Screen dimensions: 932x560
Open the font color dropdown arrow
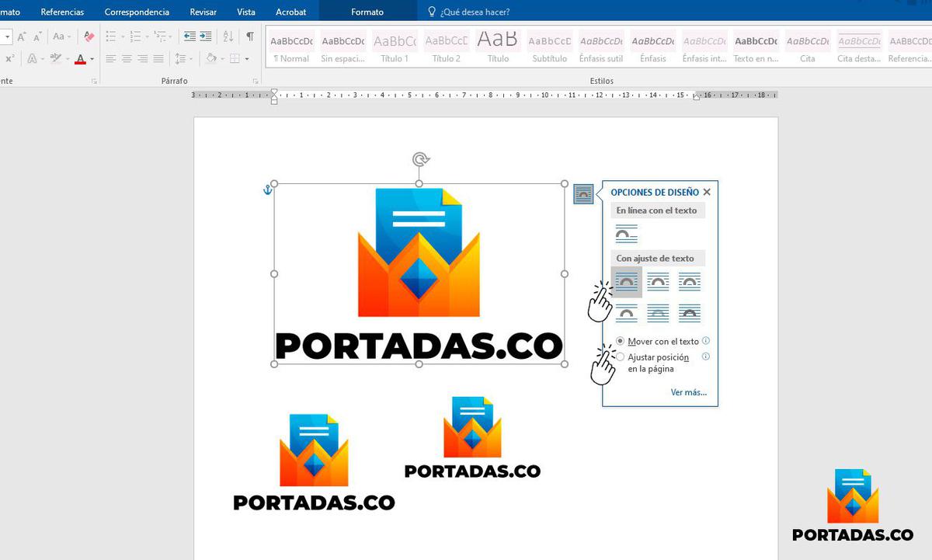91,58
